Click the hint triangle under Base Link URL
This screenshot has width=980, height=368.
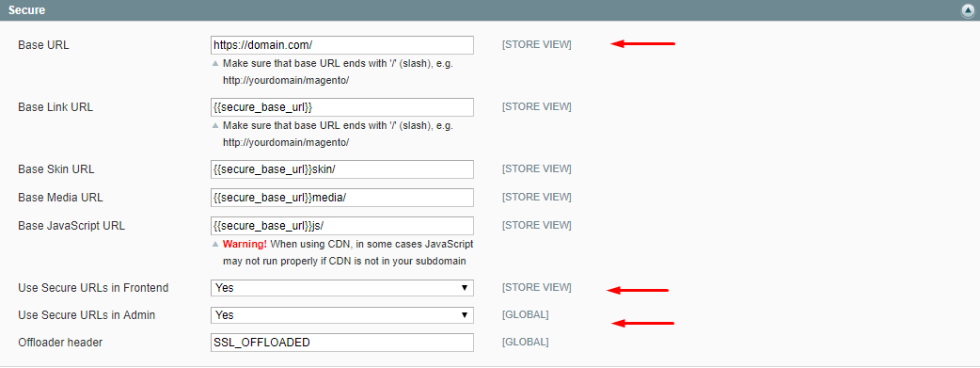coord(215,126)
